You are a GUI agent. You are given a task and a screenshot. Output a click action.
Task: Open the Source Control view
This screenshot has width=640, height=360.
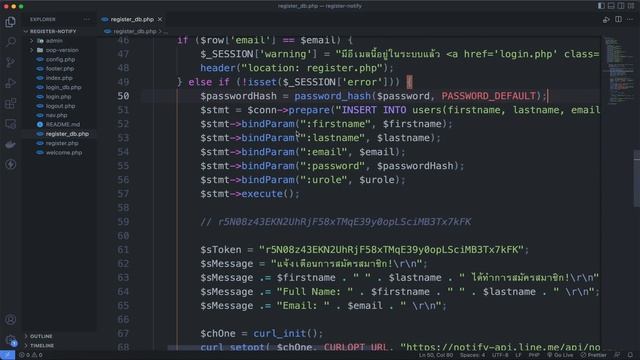tap(11, 62)
